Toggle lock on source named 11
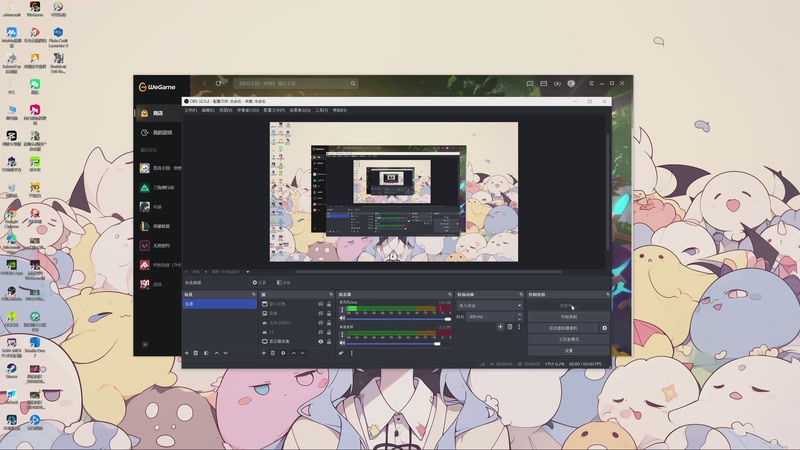The height and width of the screenshot is (450, 800). 329,332
